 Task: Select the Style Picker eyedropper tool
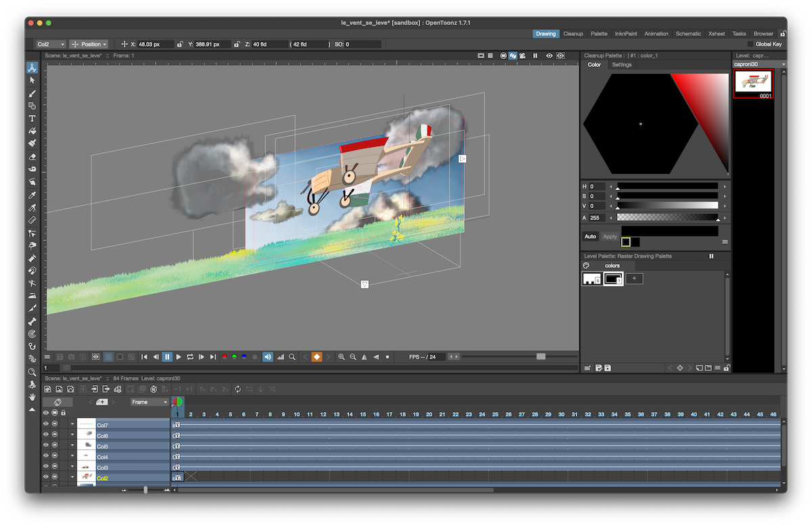(32, 195)
